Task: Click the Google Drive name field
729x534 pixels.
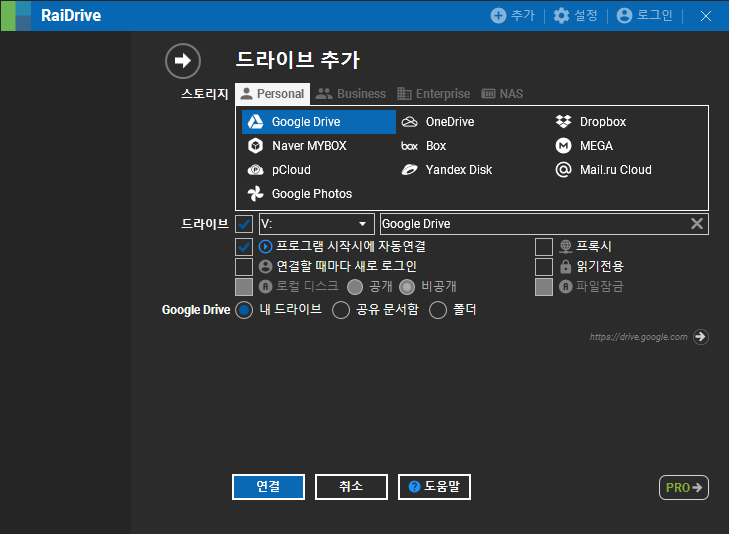Action: [x=535, y=224]
